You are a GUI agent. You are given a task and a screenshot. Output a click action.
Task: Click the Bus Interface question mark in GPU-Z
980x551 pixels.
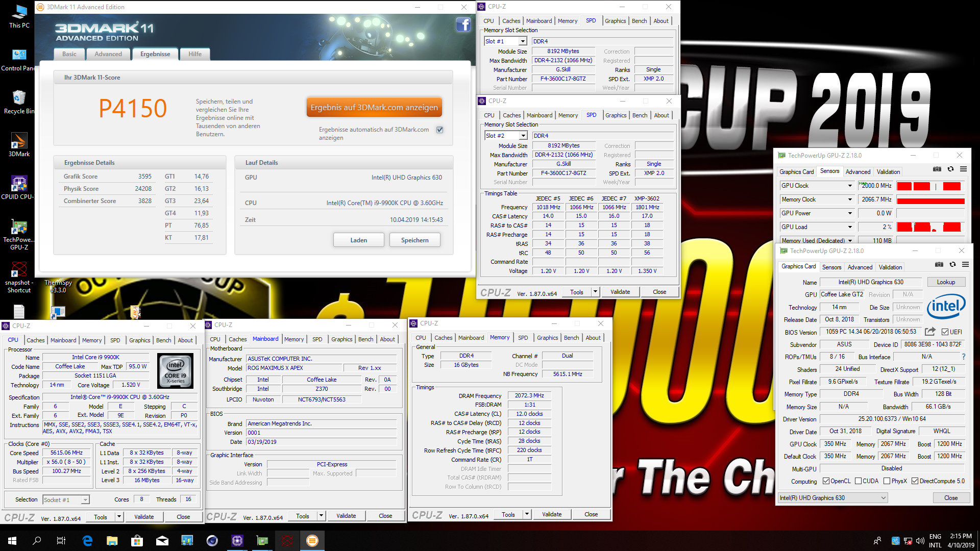point(964,357)
